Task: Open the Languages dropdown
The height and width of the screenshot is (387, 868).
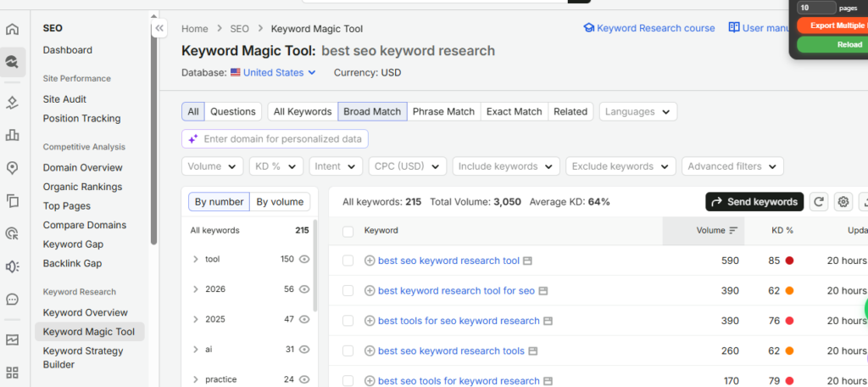Action: click(x=637, y=111)
